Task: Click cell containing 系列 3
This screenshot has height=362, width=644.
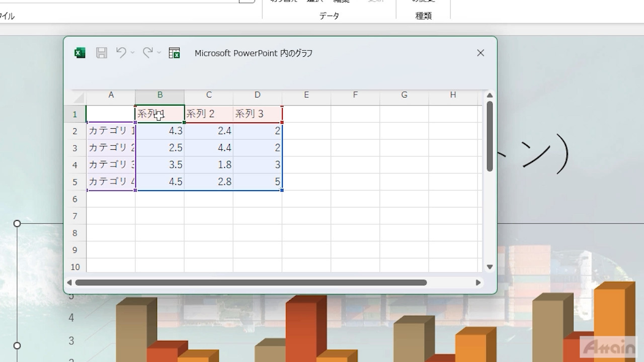Action: (x=257, y=114)
